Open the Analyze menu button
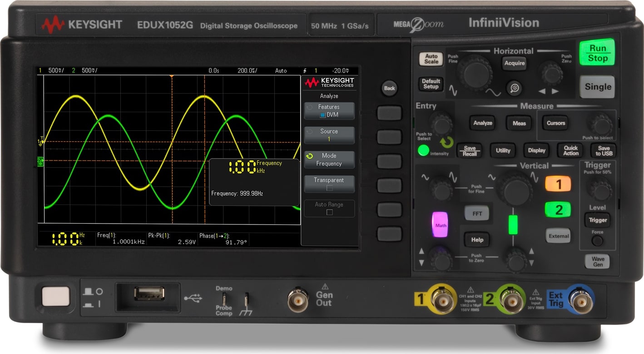The image size is (644, 354). pos(482,123)
